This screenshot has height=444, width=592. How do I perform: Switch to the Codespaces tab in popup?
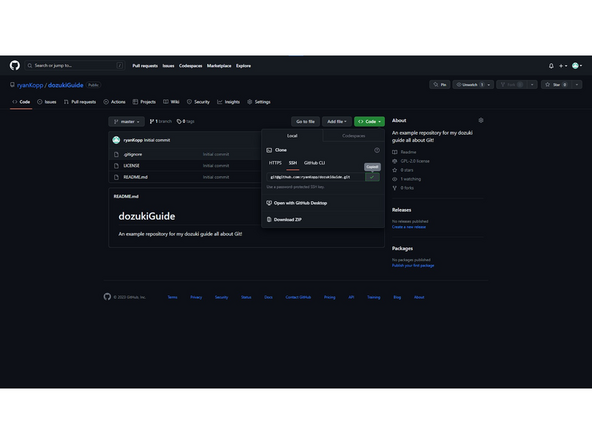click(354, 136)
